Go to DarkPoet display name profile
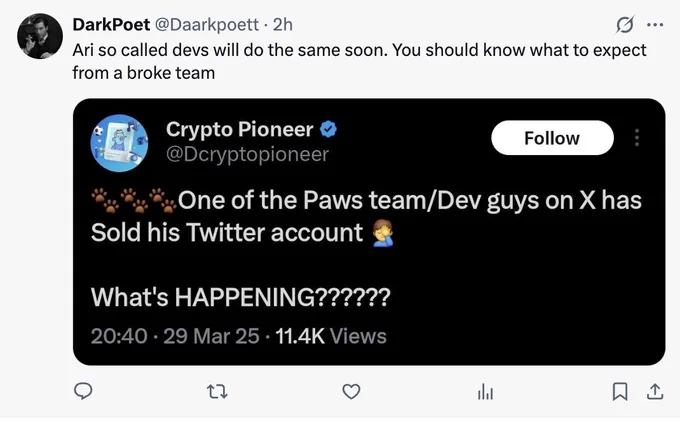 pos(111,25)
